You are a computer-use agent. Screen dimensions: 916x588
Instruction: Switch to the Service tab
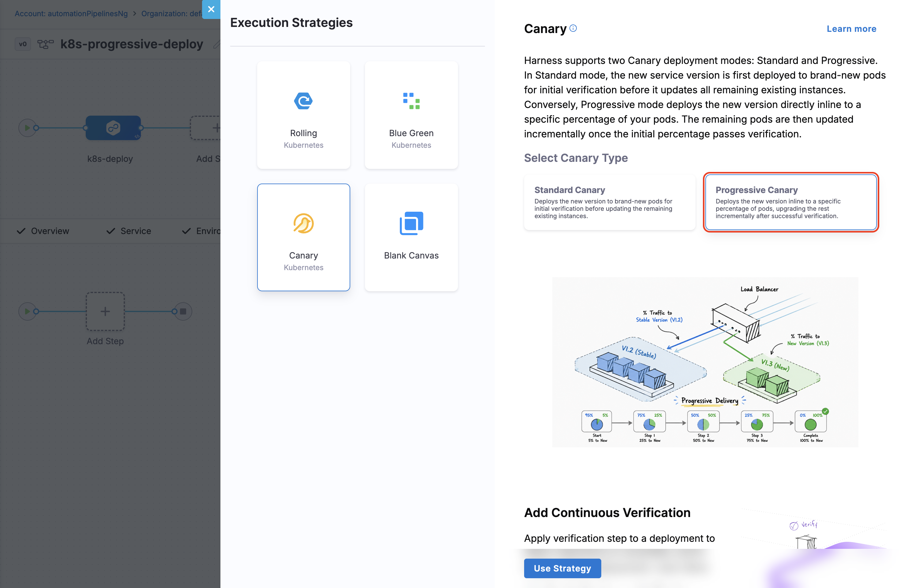[x=128, y=231]
